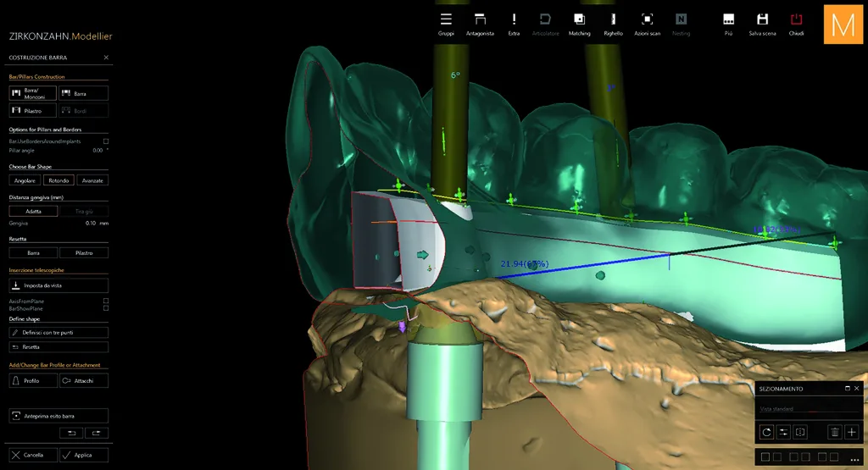
Task: Click the Azioni scan icon
Action: [647, 24]
